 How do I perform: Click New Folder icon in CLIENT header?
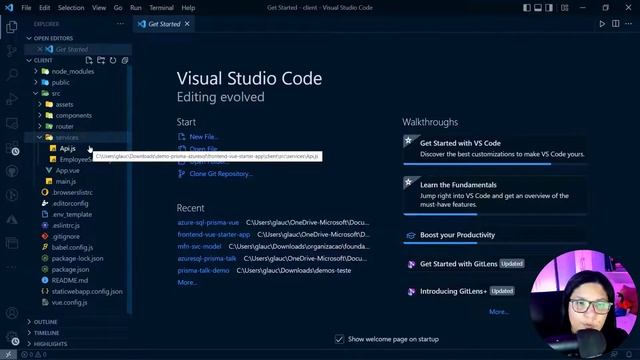101,60
